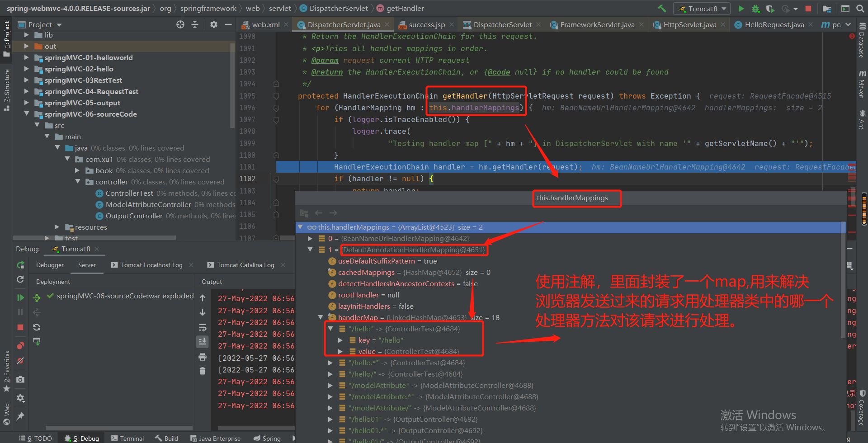
Task: Click the servlet breadcrumb
Action: click(280, 8)
